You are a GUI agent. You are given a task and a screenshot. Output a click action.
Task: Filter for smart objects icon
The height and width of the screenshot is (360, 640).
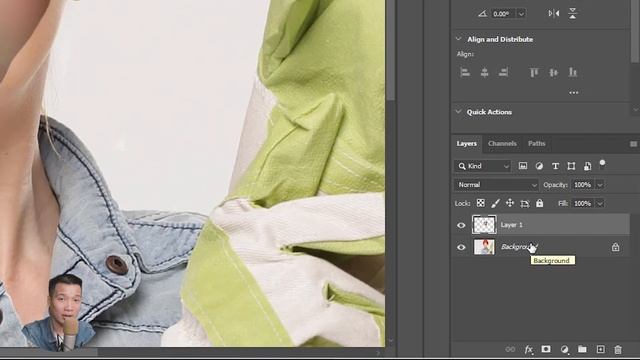coord(587,166)
